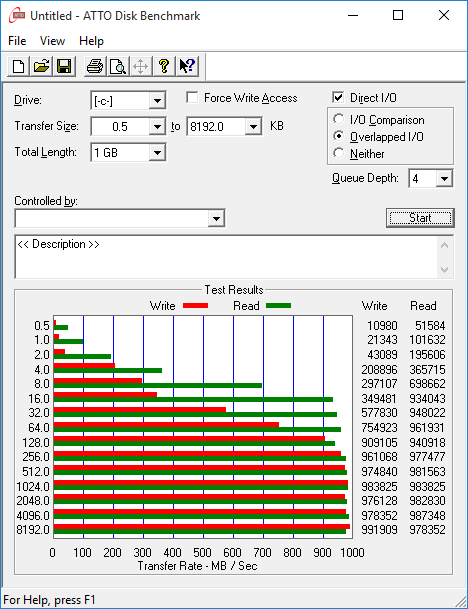Activate the context help pointer icon
The width and height of the screenshot is (468, 609).
[x=187, y=66]
